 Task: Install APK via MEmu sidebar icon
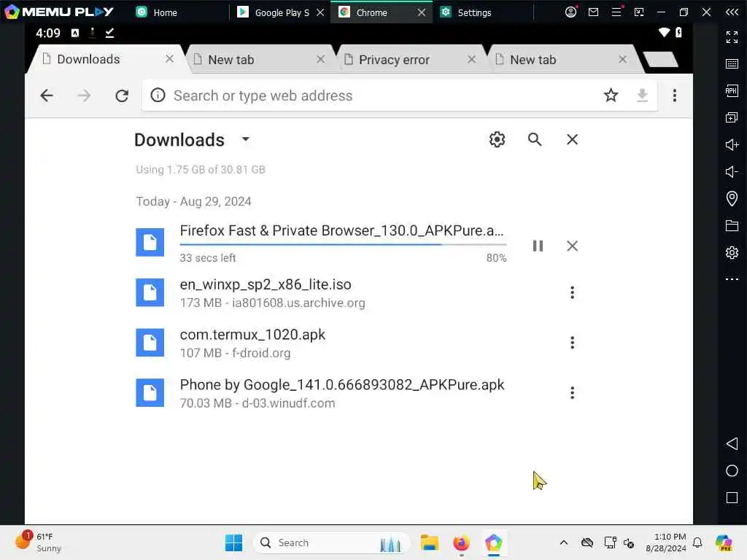click(x=732, y=90)
